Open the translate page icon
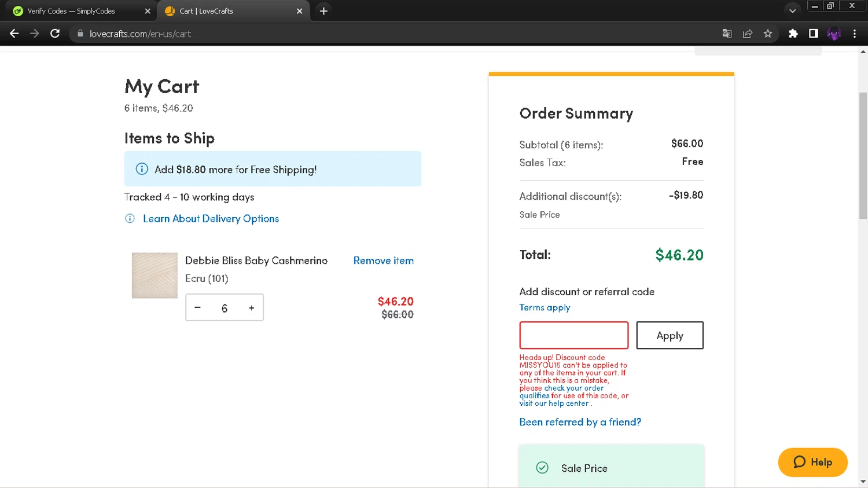868x488 pixels. click(x=727, y=34)
